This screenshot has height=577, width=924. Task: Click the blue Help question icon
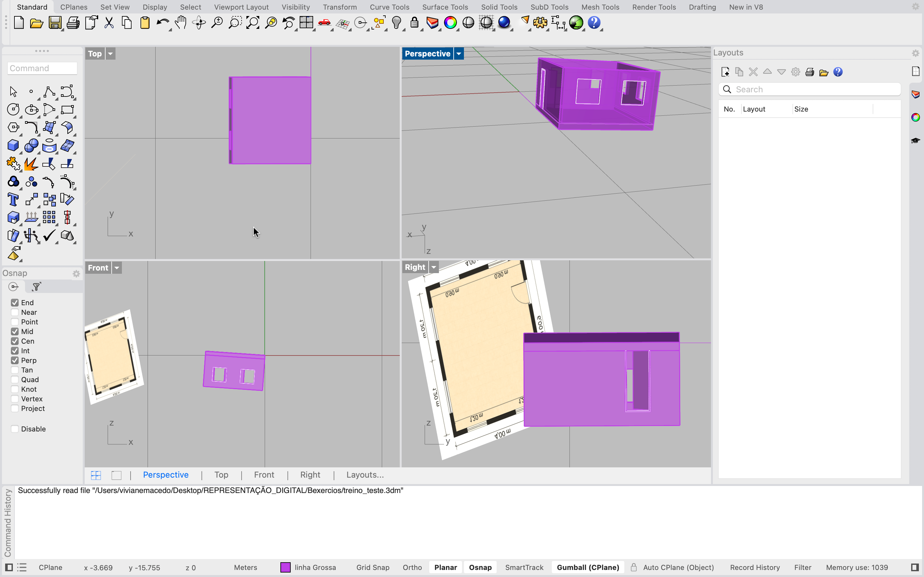click(x=594, y=23)
